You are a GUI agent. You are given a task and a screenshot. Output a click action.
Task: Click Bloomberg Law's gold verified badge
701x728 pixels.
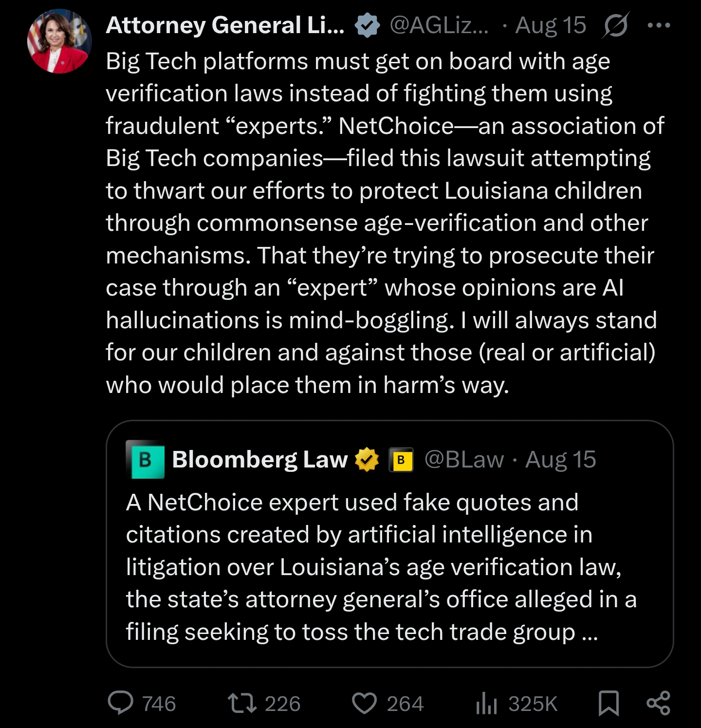pyautogui.click(x=367, y=459)
